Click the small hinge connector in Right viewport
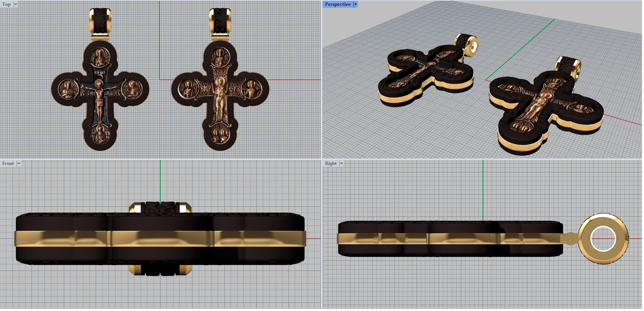The width and height of the screenshot is (644, 311). tap(570, 239)
